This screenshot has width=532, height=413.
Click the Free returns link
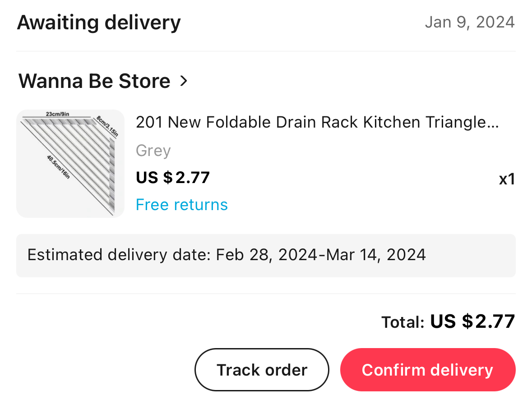181,205
